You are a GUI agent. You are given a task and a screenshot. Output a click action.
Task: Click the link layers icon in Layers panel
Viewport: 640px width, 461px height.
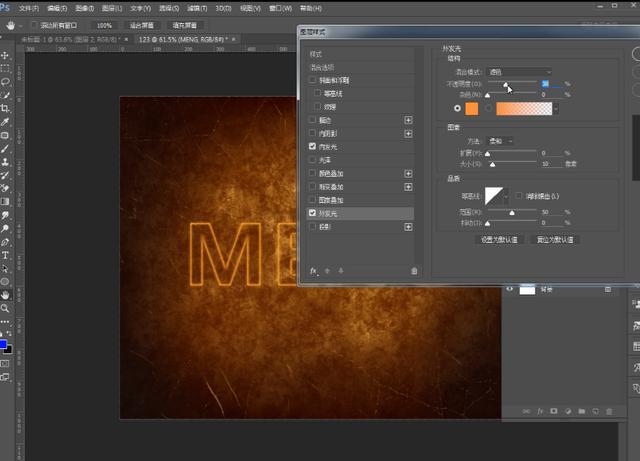point(527,411)
